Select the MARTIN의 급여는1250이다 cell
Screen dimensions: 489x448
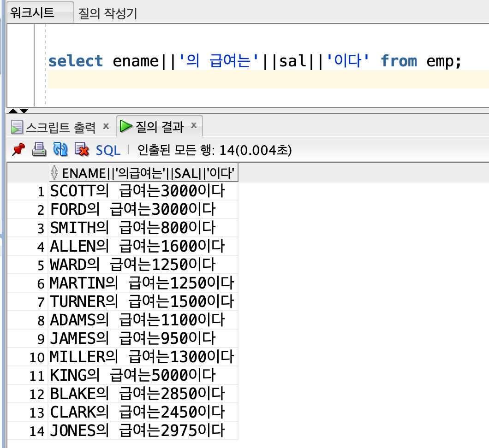143,283
